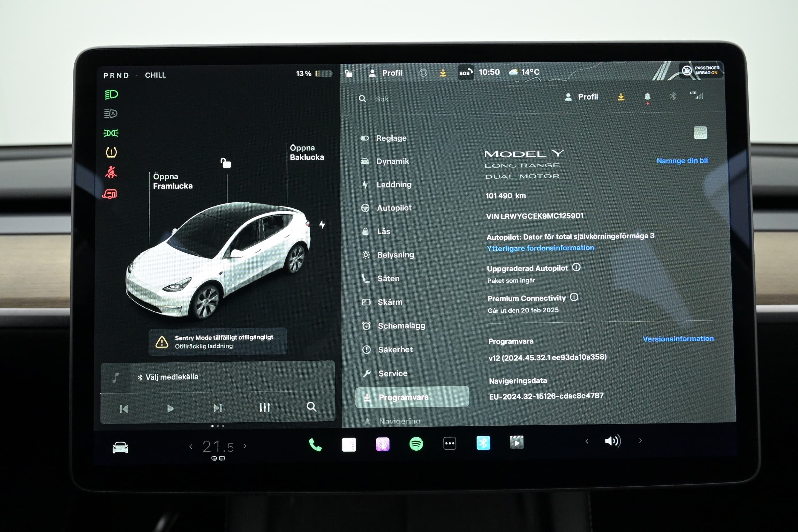
Task: Tap the status bar software download icon
Action: (443, 73)
